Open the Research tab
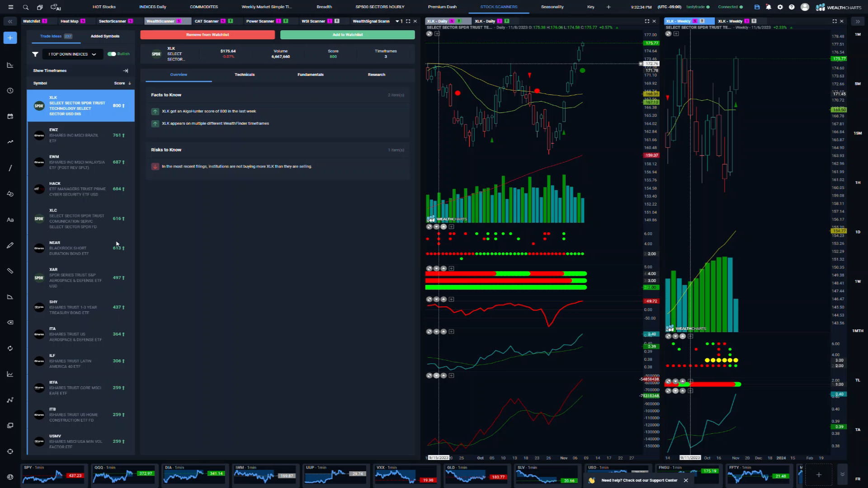This screenshot has height=488, width=868. pyautogui.click(x=377, y=75)
